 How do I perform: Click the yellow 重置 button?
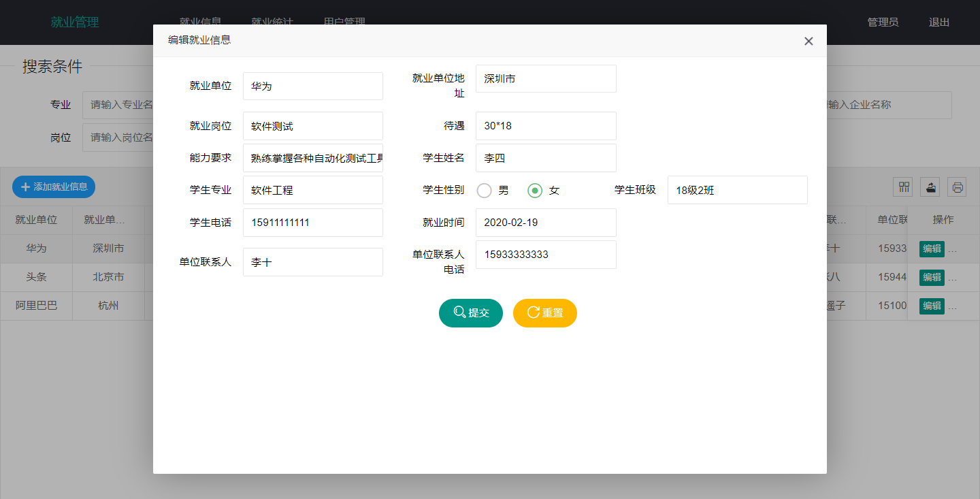tap(544, 313)
